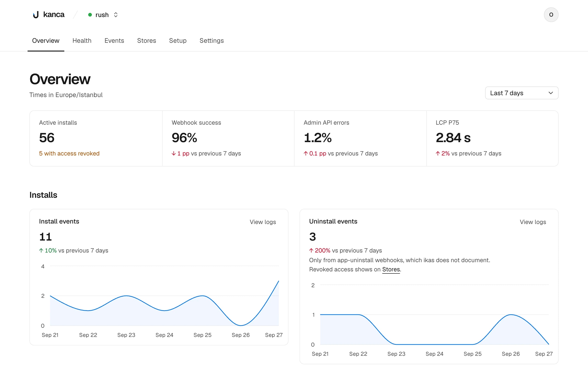Click Sep 23 label on Uninstall events chart
588x379 pixels.
[x=396, y=354]
